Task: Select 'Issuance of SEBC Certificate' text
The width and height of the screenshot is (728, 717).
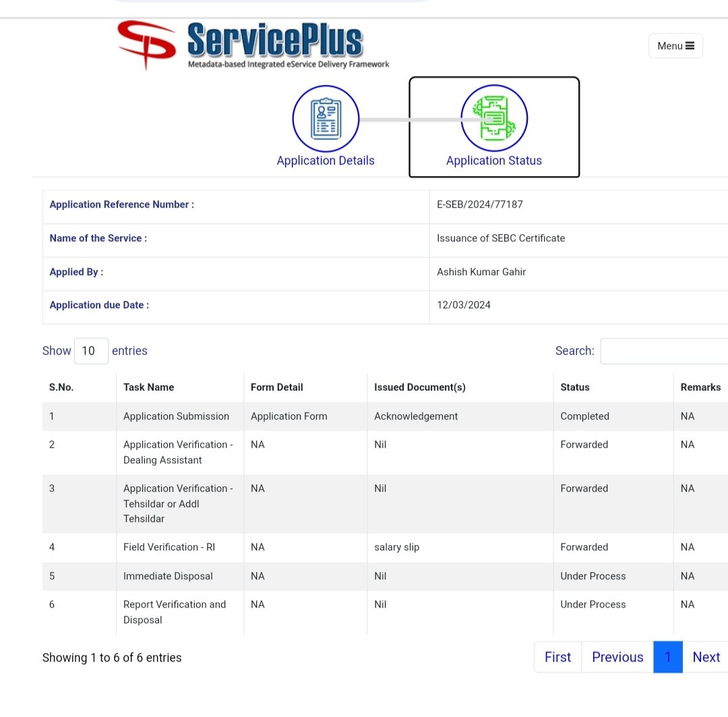Action: click(500, 238)
